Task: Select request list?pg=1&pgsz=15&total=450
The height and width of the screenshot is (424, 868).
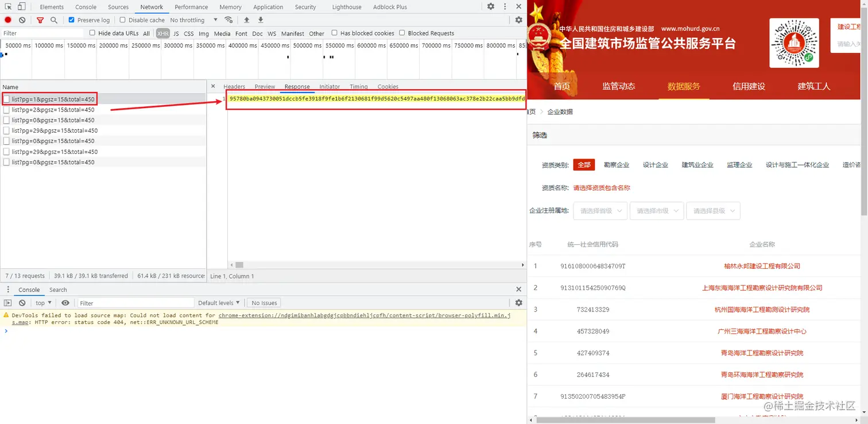Action: pyautogui.click(x=103, y=99)
